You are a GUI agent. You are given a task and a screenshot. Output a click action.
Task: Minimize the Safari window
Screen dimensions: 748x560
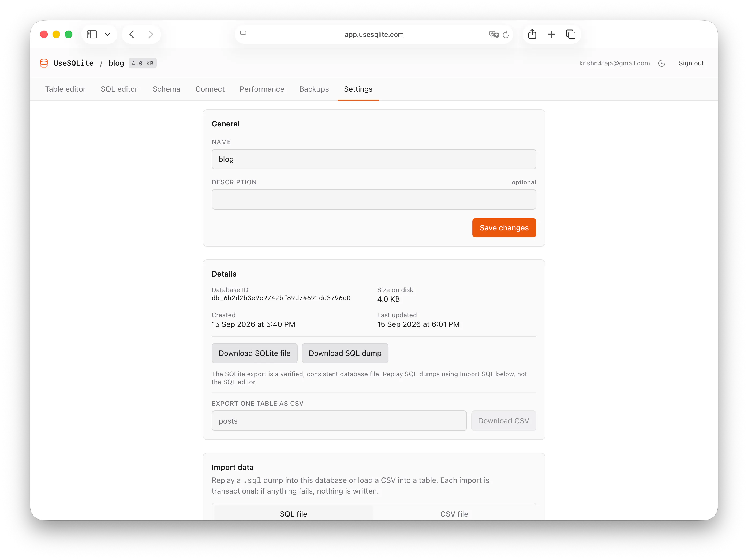(x=56, y=34)
